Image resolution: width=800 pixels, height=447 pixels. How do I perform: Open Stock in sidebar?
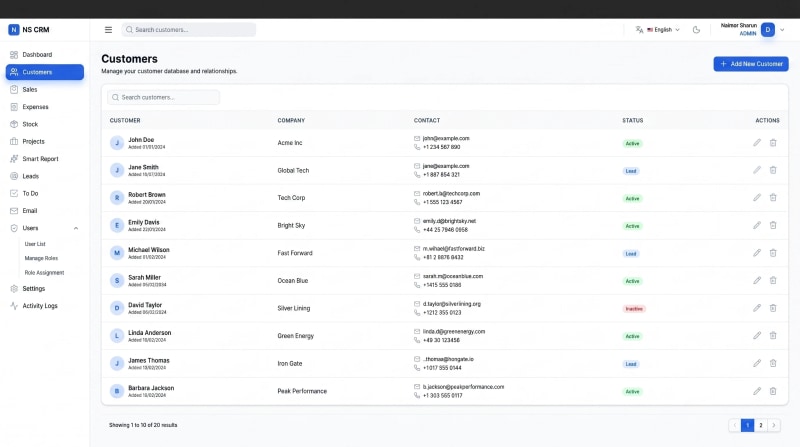point(45,124)
